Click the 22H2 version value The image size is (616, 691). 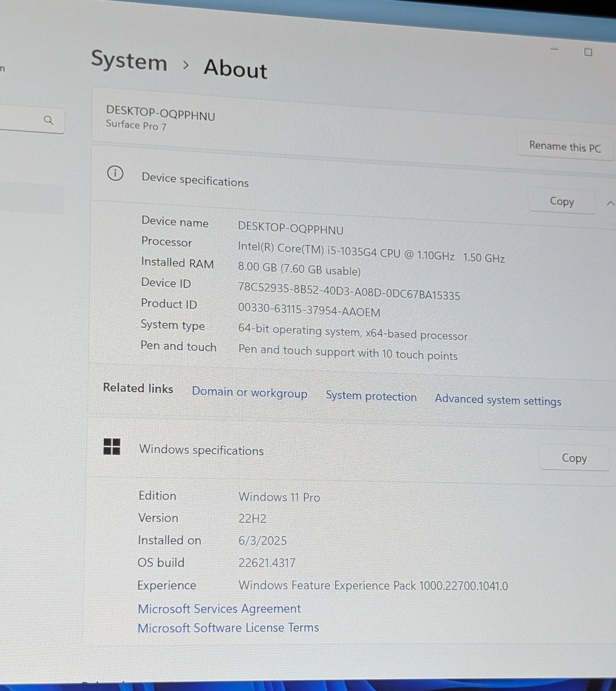click(x=252, y=519)
